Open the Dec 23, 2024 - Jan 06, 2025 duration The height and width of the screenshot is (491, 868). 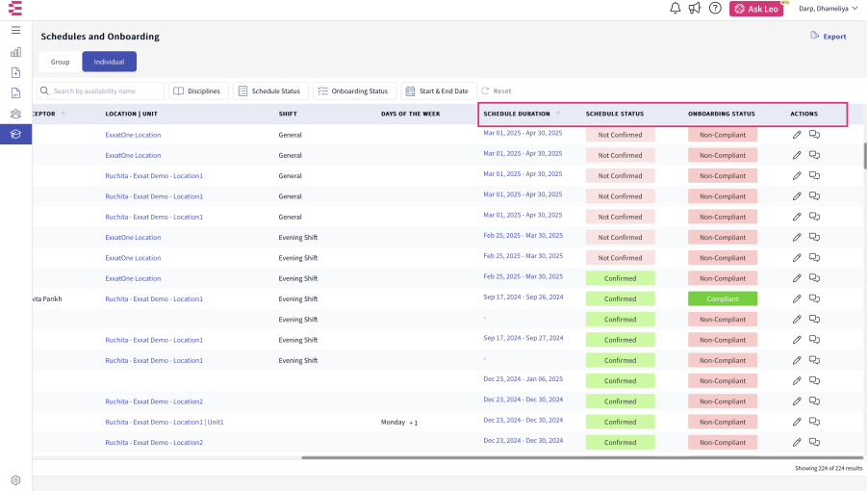click(523, 378)
